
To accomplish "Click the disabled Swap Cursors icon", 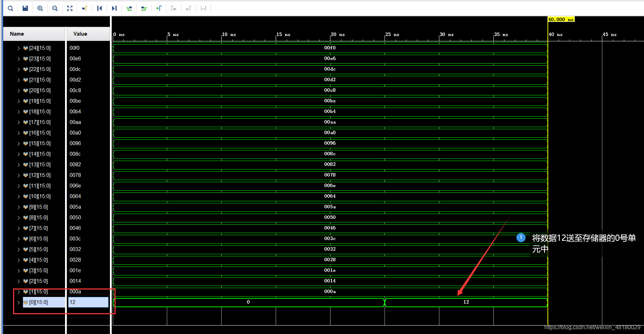I will (x=203, y=8).
